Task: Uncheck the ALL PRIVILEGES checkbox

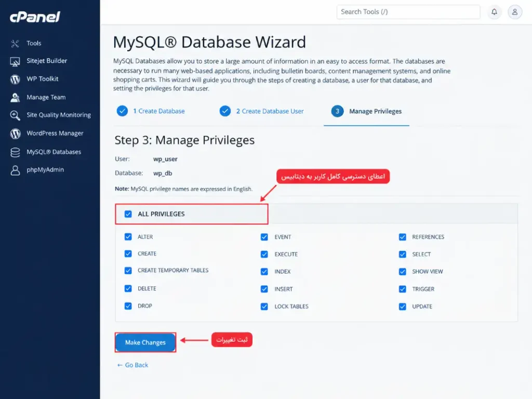Action: pos(128,214)
